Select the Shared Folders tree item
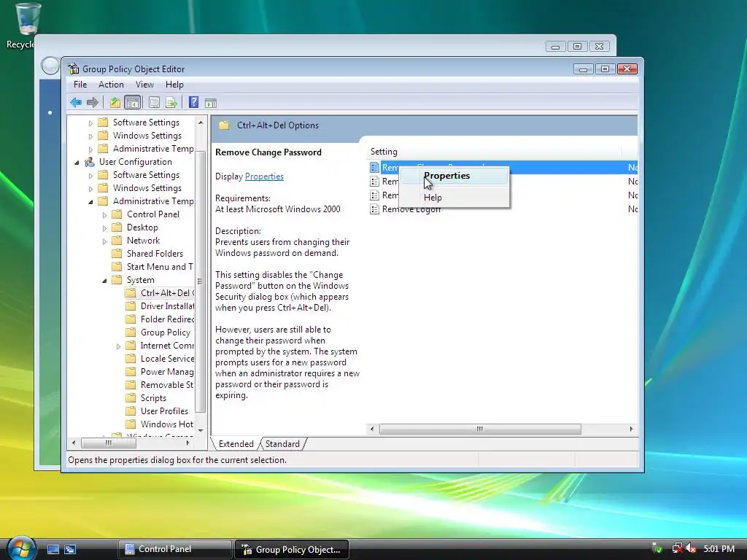Image resolution: width=747 pixels, height=560 pixels. [155, 254]
